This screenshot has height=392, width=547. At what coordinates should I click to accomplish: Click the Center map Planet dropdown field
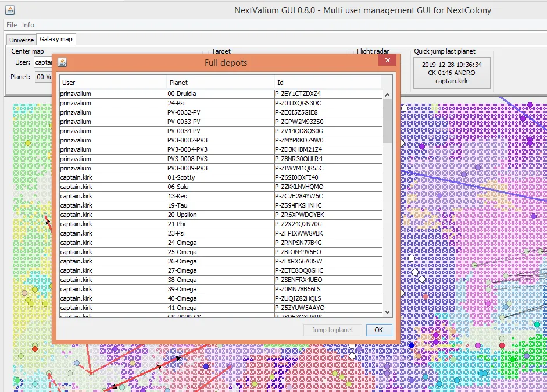44,77
